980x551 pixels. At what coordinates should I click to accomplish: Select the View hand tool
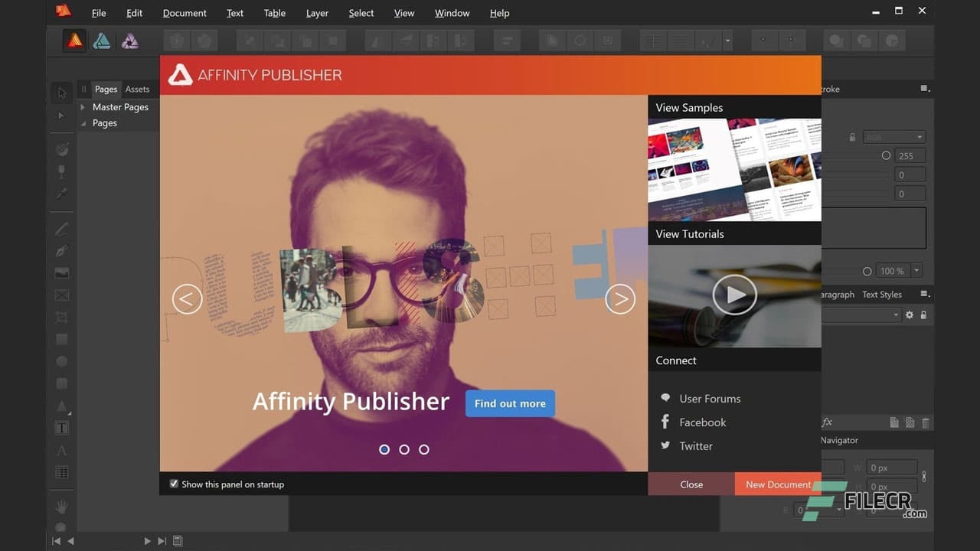[x=61, y=506]
